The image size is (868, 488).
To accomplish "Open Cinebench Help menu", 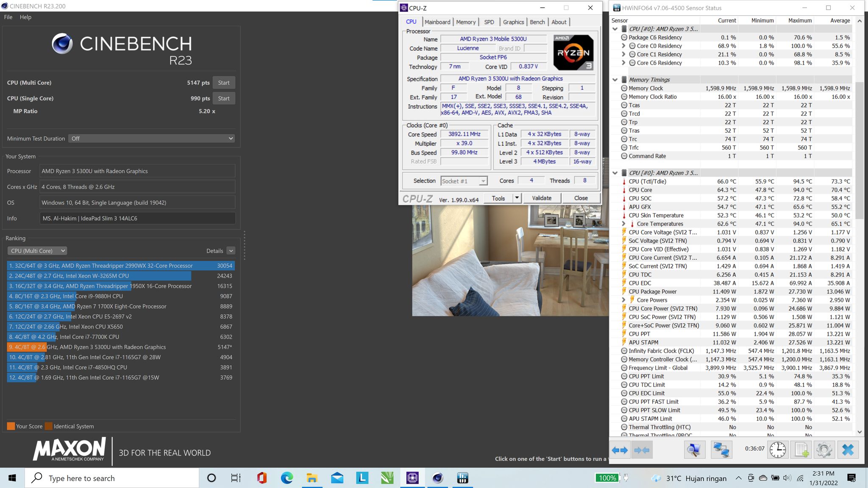I will point(25,17).
